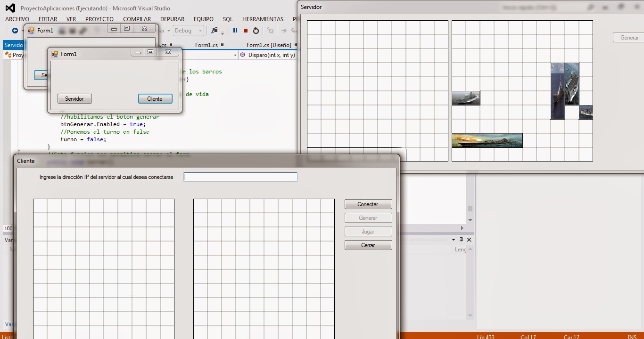
Task: Open the EQUIPO menu
Action: 204,19
